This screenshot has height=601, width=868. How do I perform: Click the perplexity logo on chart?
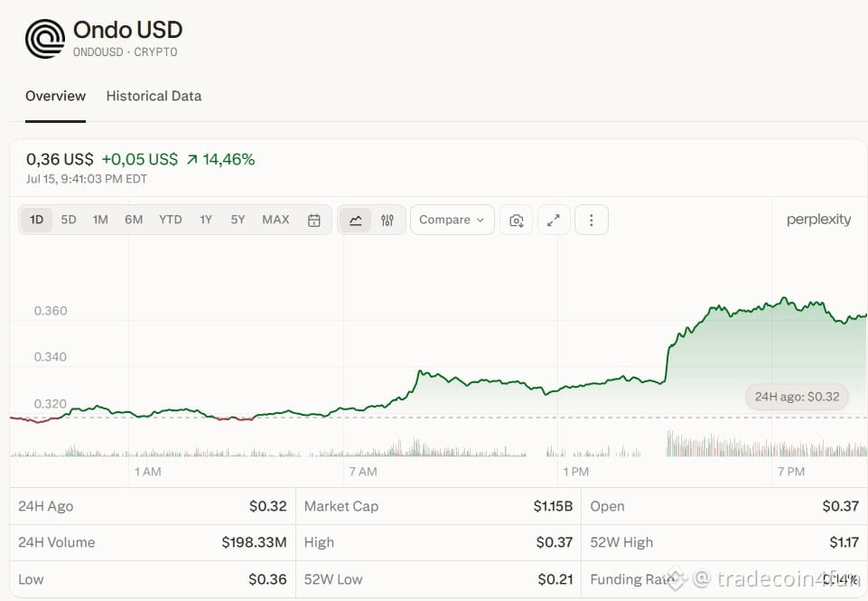click(x=818, y=220)
